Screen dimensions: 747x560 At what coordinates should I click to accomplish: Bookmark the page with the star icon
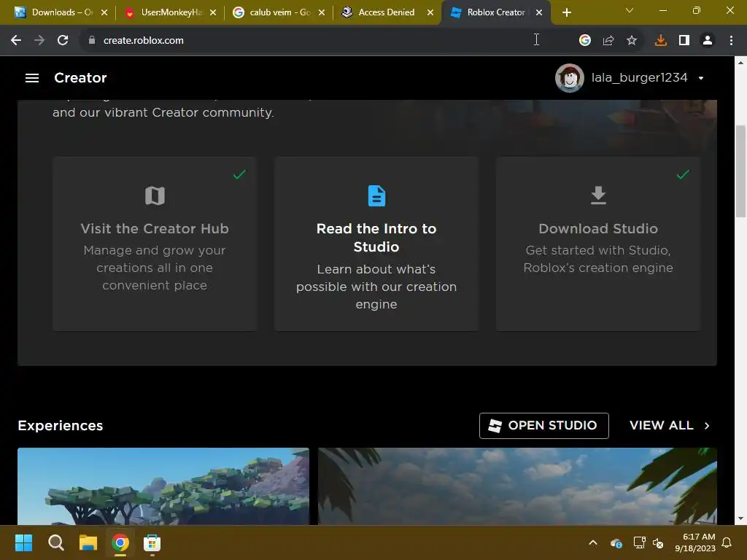(x=632, y=41)
